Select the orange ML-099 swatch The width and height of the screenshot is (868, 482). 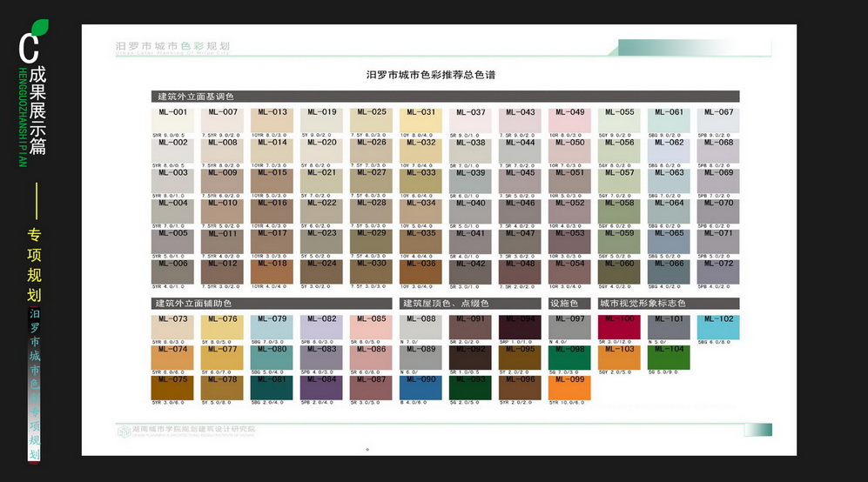(569, 387)
